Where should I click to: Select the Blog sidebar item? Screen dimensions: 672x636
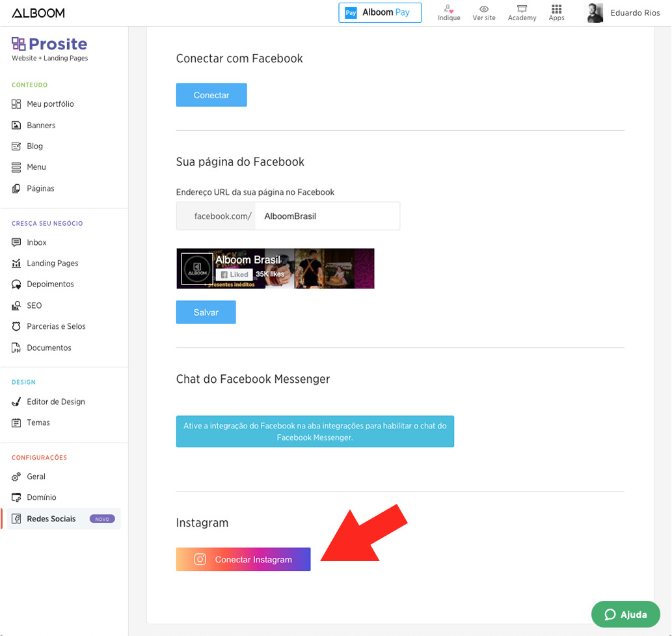(34, 146)
